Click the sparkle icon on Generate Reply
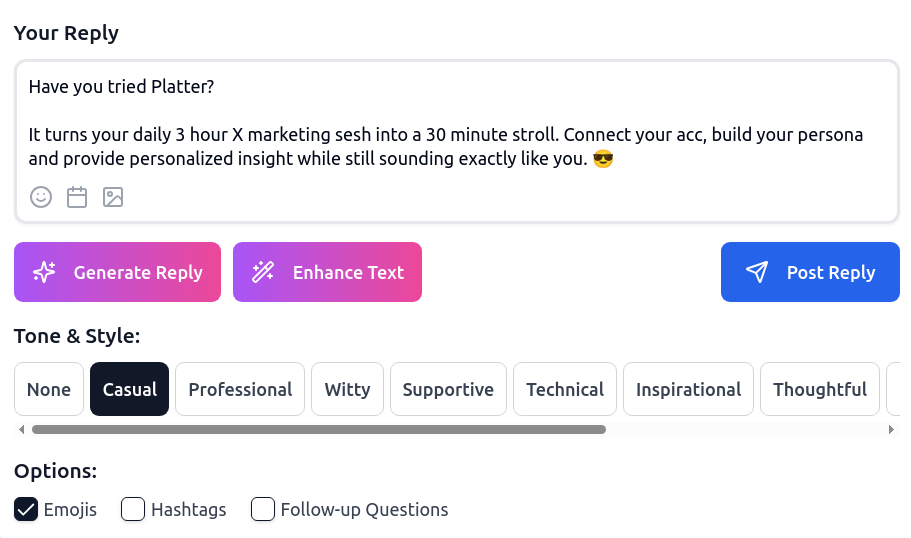This screenshot has height=538, width=911. click(44, 272)
